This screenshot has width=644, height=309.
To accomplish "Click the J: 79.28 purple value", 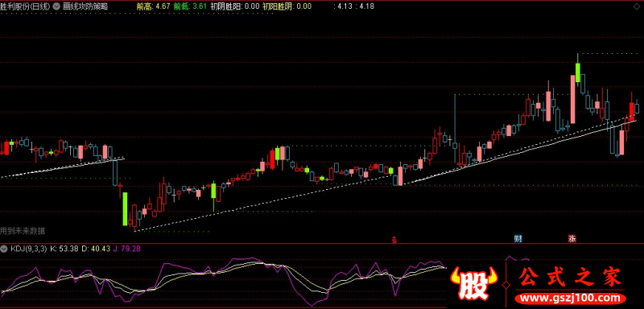I will point(126,249).
